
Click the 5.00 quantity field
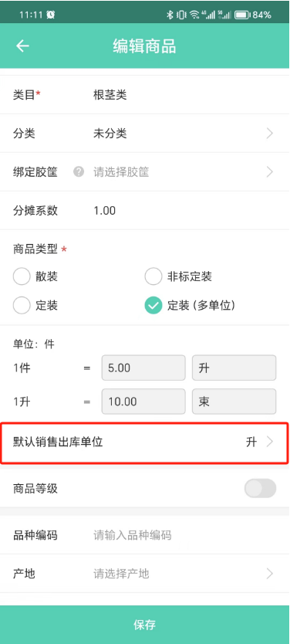pos(143,368)
